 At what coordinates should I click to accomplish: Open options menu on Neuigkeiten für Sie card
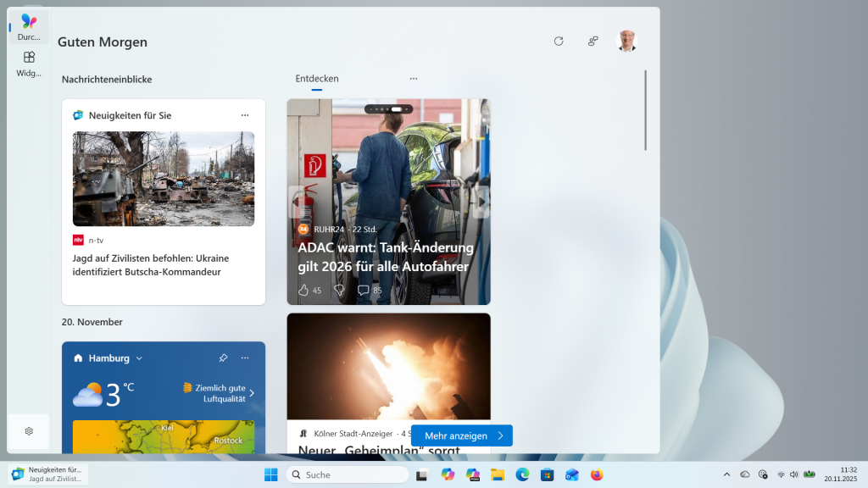245,114
